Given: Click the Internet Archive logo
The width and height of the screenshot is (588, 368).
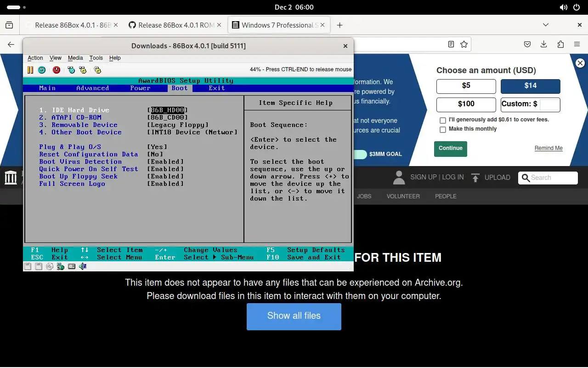Looking at the screenshot, I should pos(11,178).
